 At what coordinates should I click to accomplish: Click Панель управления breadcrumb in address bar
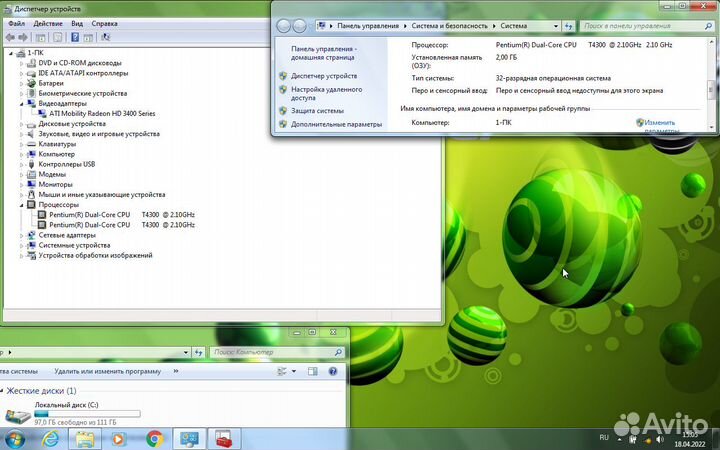(x=368, y=26)
